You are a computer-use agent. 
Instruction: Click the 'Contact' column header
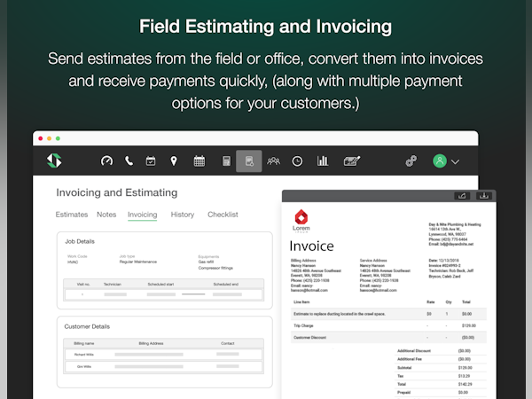click(x=228, y=343)
